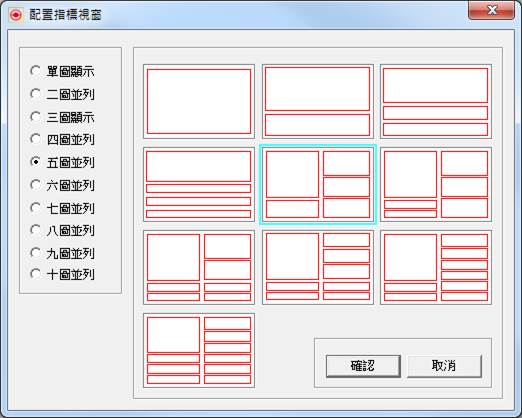
Task: Pick the three-chart stacked layout thumbnail
Action: 436,101
